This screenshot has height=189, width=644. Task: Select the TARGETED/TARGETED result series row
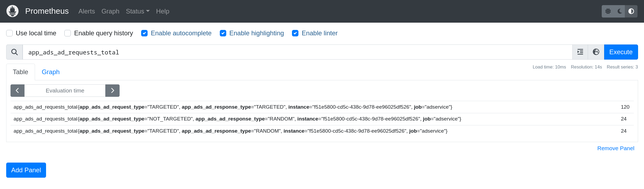(x=322, y=107)
